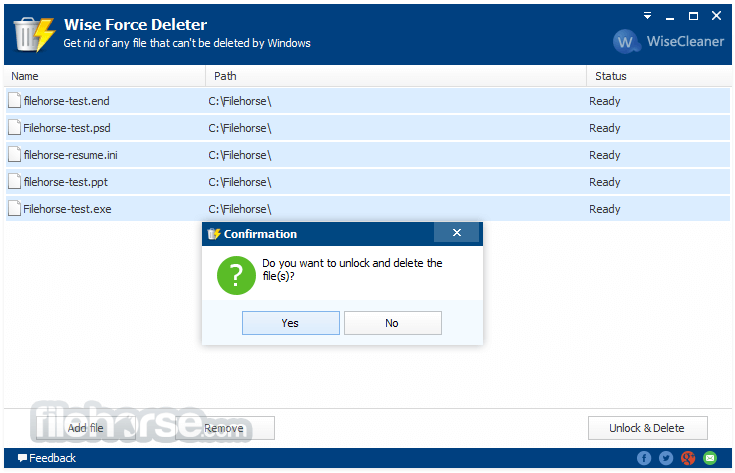735x473 pixels.
Task: Click Ready status of Filehorse-test.psd
Action: point(605,128)
